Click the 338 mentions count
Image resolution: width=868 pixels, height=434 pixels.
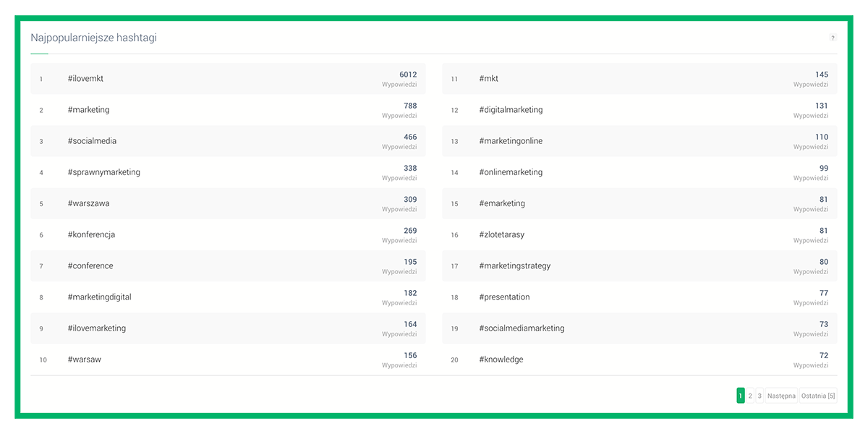click(410, 168)
